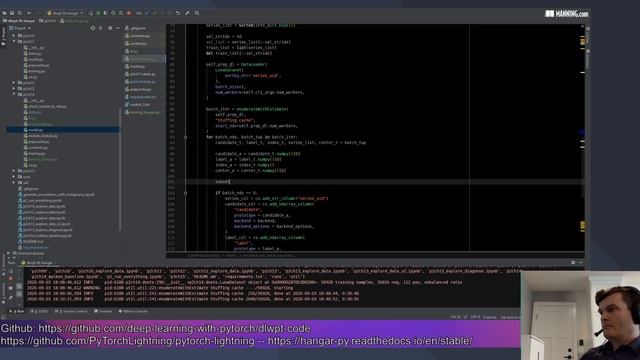The width and height of the screenshot is (640, 360).
Task: Select the highlighted model.py in p2ch14
Action: (x=63, y=130)
